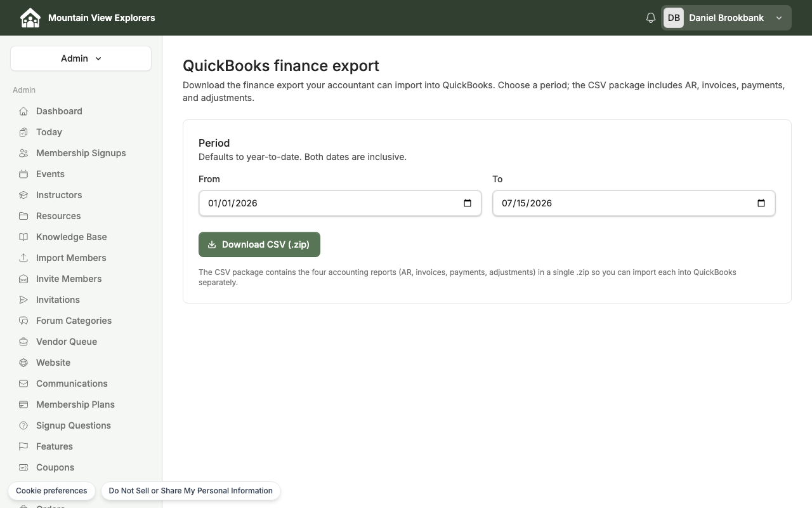Click the To date 07/15/2026 field

[634, 203]
